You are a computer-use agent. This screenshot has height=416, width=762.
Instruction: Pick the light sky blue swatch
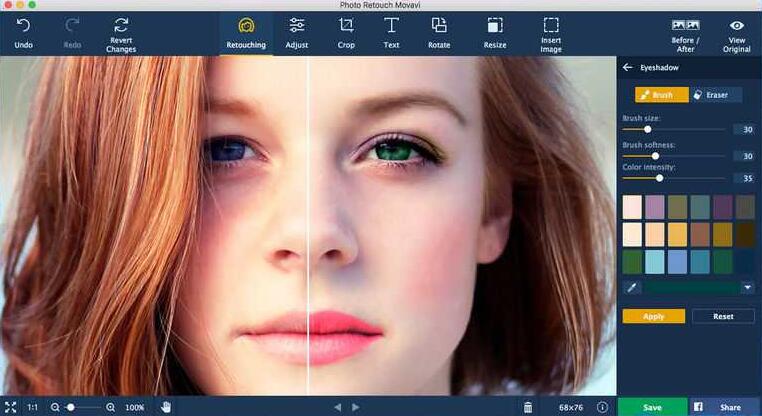pyautogui.click(x=655, y=262)
